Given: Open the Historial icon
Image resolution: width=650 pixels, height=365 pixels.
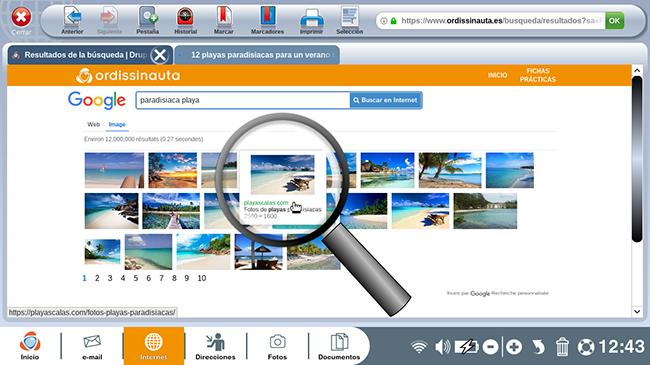Looking at the screenshot, I should (x=185, y=20).
